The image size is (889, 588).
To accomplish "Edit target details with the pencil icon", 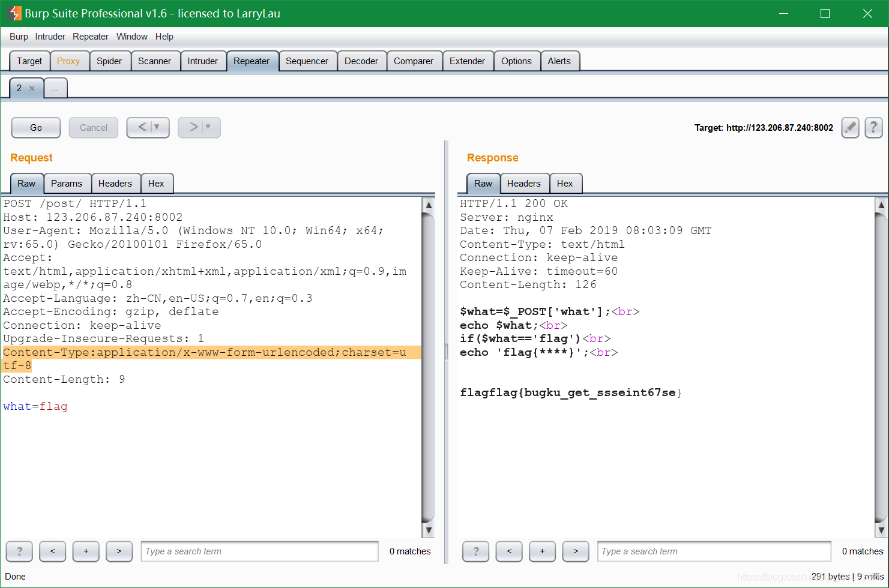I will click(850, 127).
